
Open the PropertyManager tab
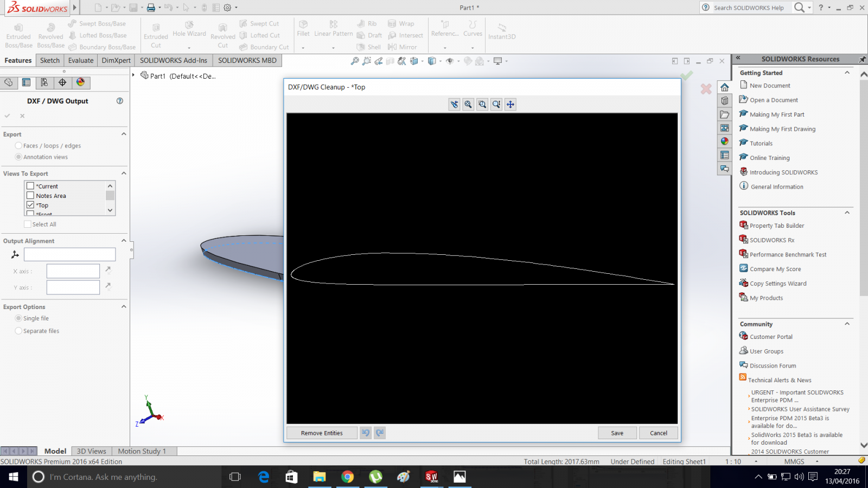point(26,82)
